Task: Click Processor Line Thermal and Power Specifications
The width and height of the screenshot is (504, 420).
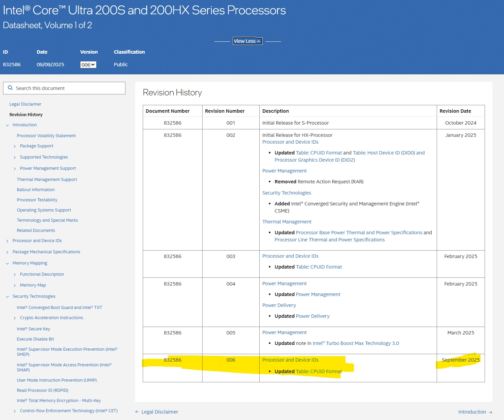Action: click(x=329, y=240)
